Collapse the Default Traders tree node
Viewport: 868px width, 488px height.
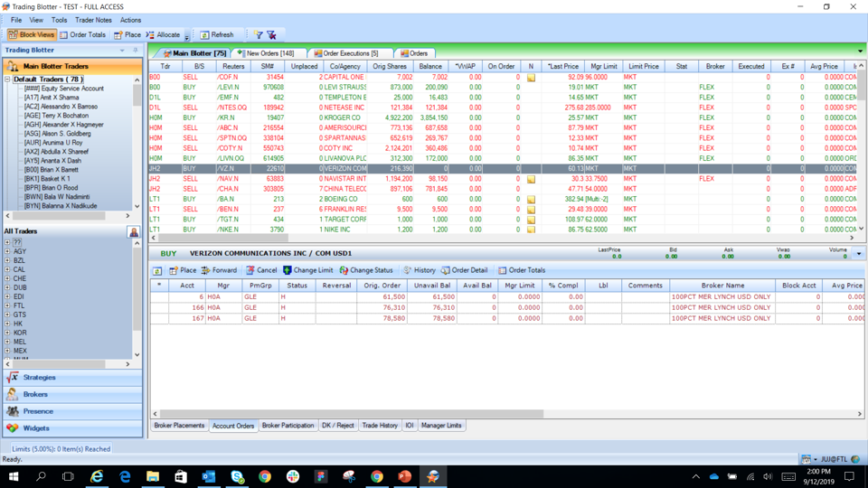point(7,80)
